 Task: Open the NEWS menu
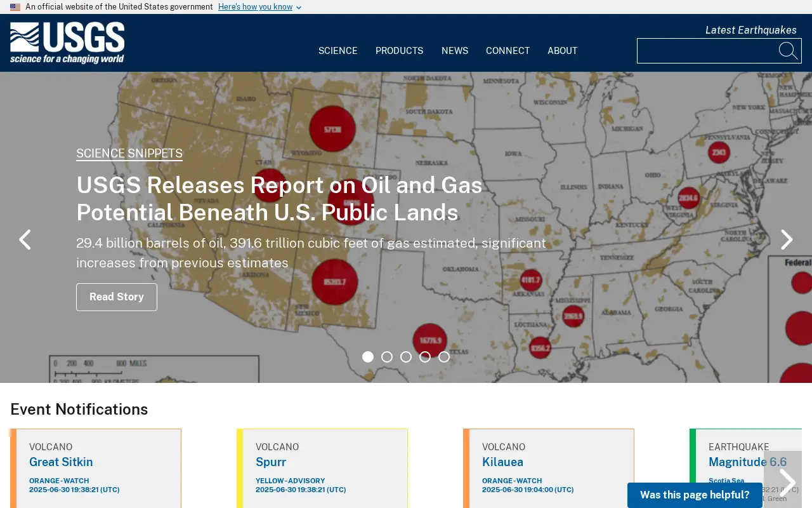[x=455, y=51]
